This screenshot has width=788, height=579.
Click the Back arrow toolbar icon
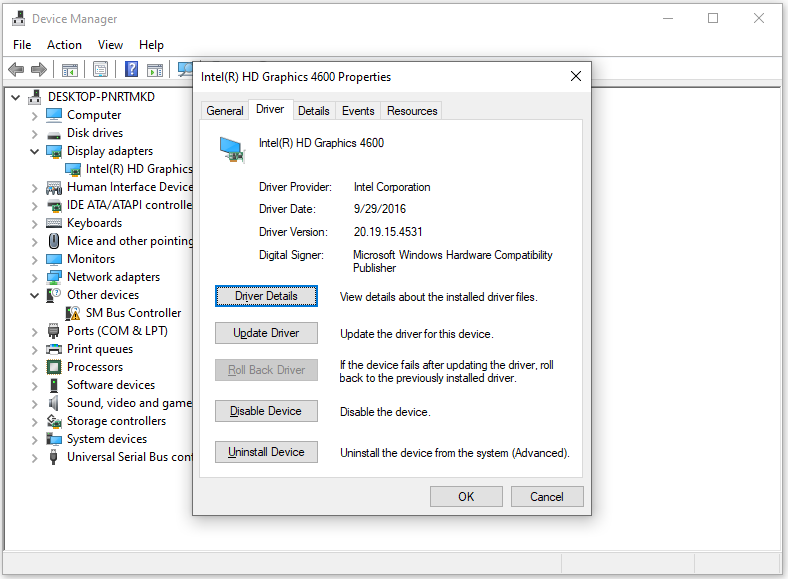(x=17, y=69)
